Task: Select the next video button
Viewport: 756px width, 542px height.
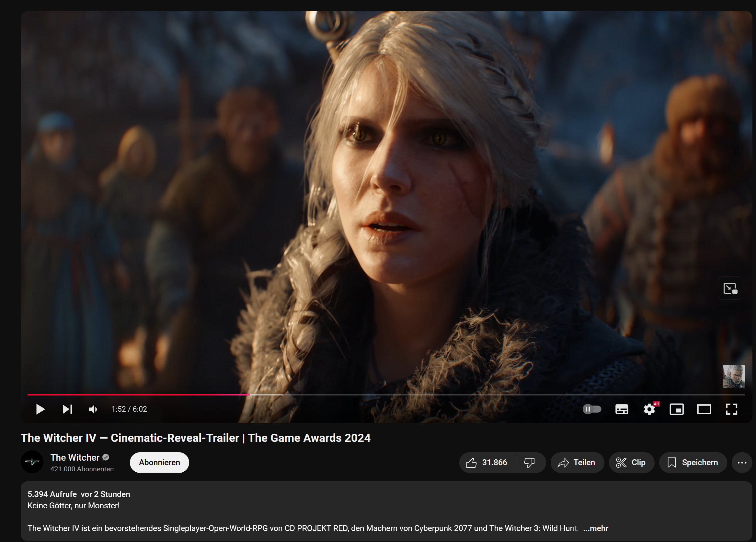Action: (x=67, y=409)
